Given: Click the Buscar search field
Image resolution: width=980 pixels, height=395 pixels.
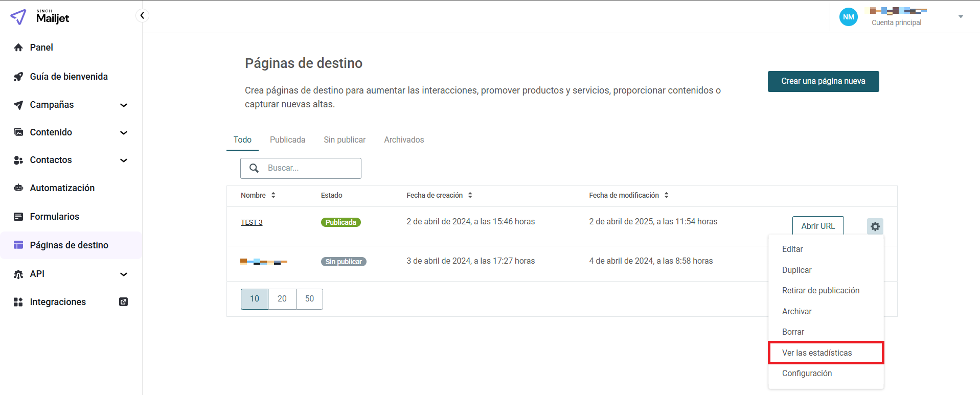Looking at the screenshot, I should (301, 168).
